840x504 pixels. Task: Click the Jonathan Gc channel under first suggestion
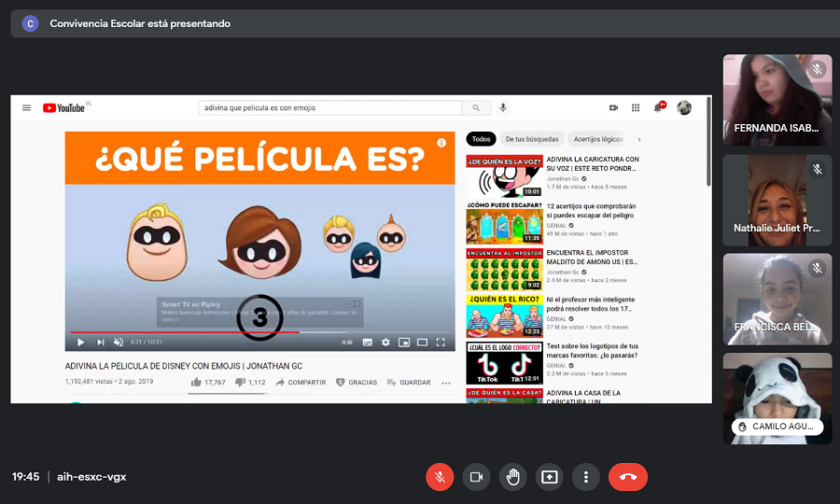coord(563,179)
